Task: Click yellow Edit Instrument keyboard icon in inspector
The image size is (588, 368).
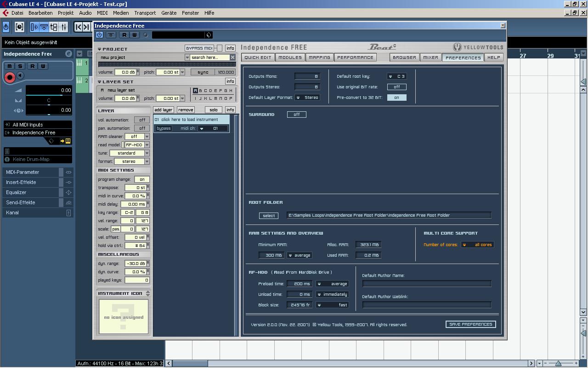Action: [x=68, y=141]
